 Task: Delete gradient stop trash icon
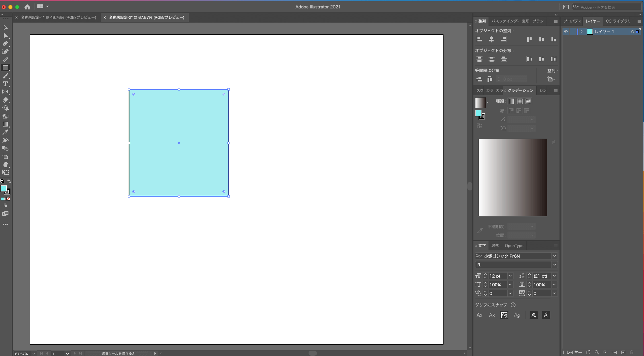coord(553,142)
